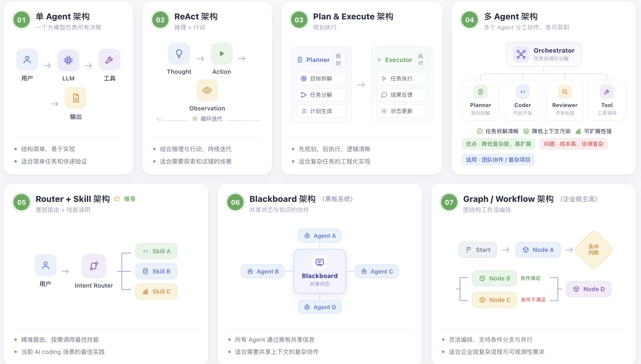
Task: Click the Node B box
Action: click(x=494, y=278)
